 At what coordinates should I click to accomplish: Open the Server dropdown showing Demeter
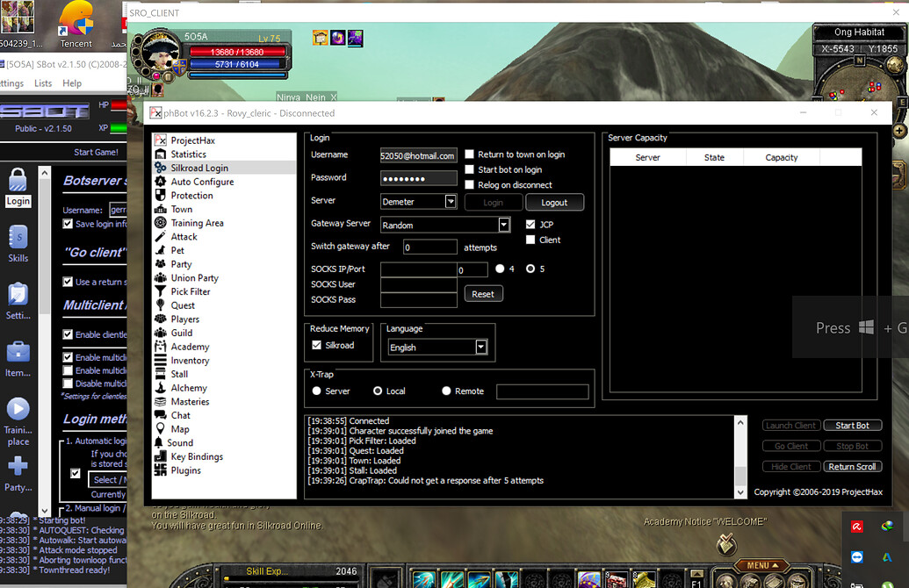click(x=419, y=201)
